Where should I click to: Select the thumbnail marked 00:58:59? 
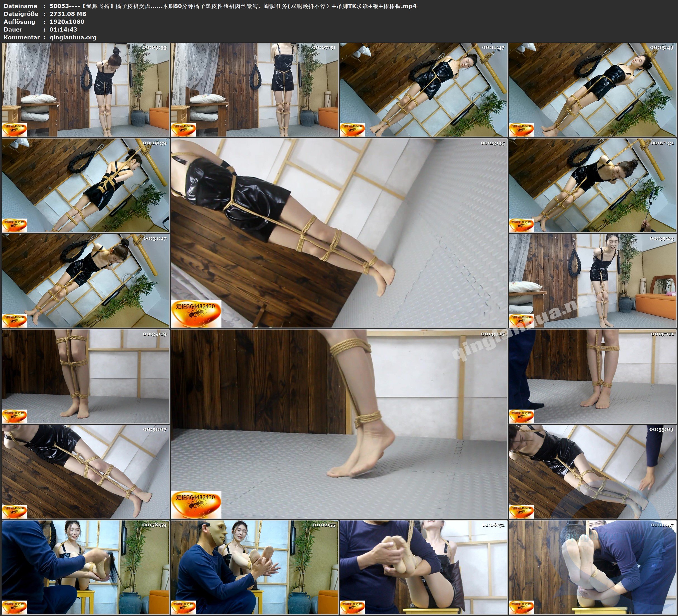tap(85, 567)
